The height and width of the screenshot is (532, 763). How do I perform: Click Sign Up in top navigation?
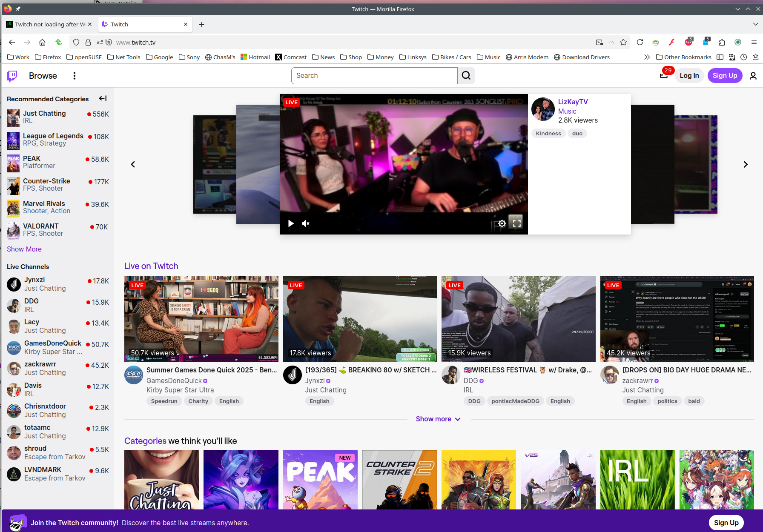click(x=725, y=76)
